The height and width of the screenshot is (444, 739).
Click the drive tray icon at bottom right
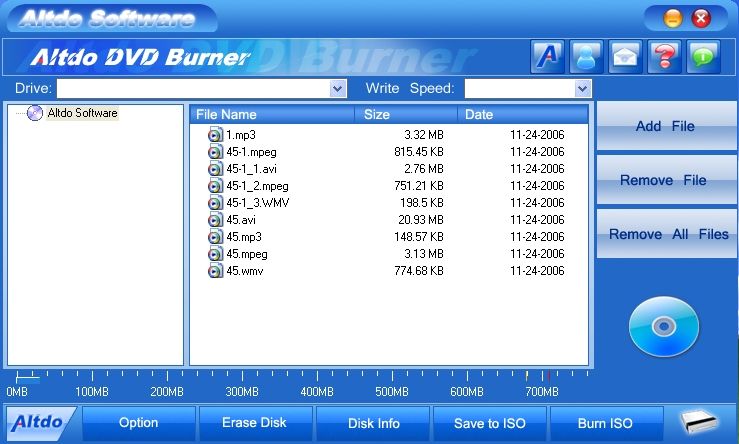click(700, 423)
